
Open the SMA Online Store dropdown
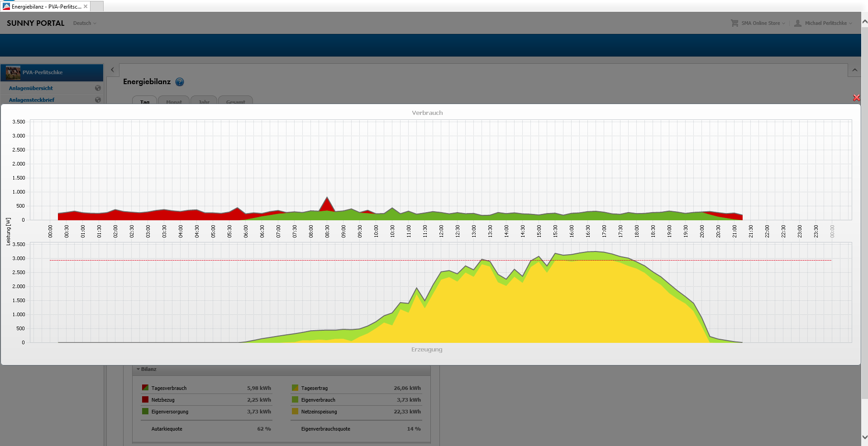(x=763, y=23)
